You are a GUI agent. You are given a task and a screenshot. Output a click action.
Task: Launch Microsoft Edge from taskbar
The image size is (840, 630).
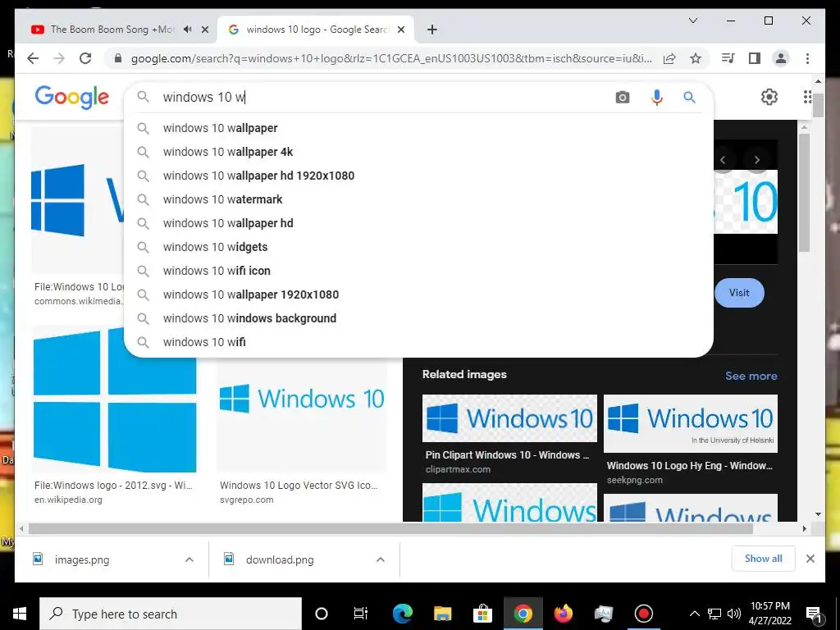pos(403,614)
